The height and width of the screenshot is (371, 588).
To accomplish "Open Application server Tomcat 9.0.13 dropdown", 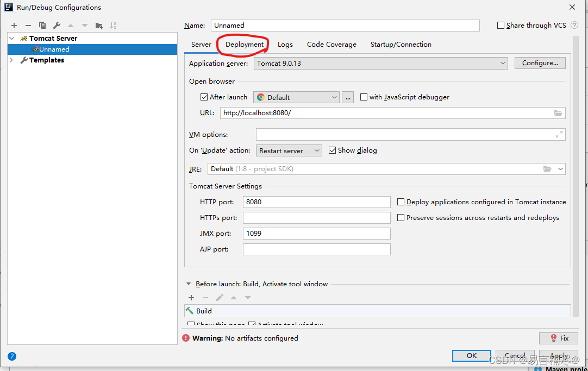I will coord(380,64).
